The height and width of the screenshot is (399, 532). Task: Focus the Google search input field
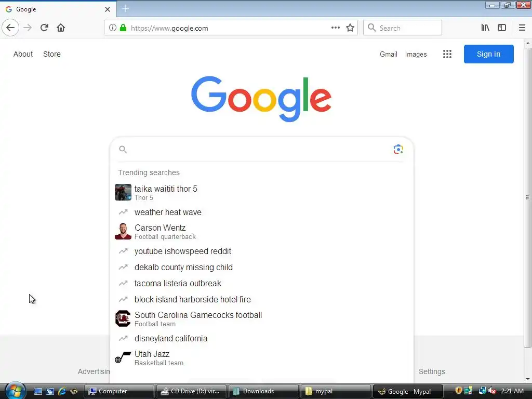pos(260,149)
